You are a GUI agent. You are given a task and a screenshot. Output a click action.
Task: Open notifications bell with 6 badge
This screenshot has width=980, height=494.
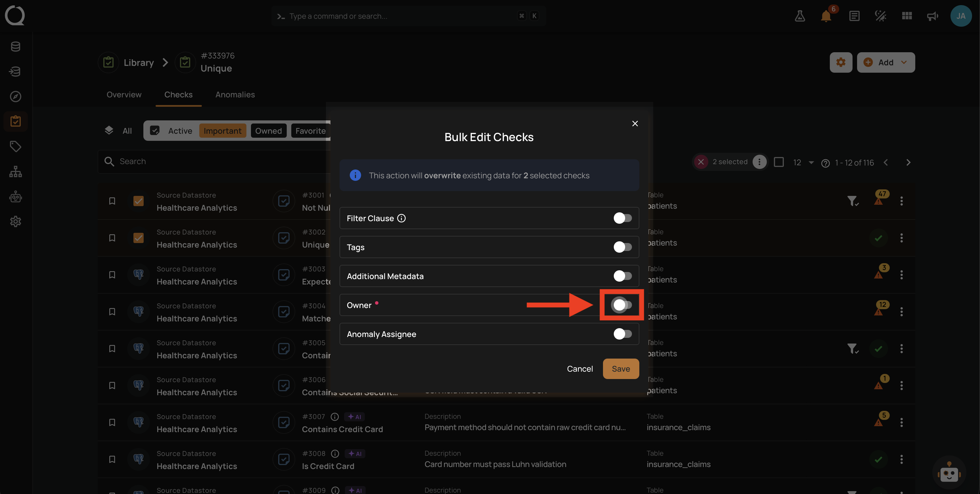tap(826, 16)
